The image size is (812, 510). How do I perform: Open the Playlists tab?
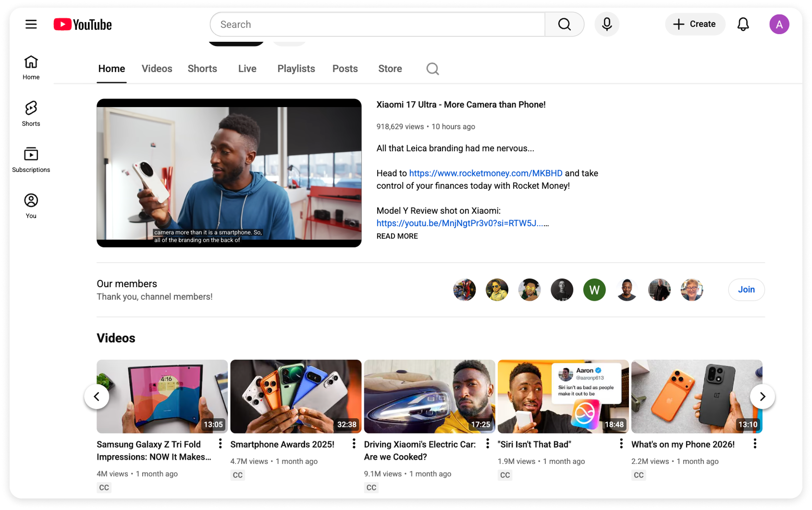[x=296, y=68]
